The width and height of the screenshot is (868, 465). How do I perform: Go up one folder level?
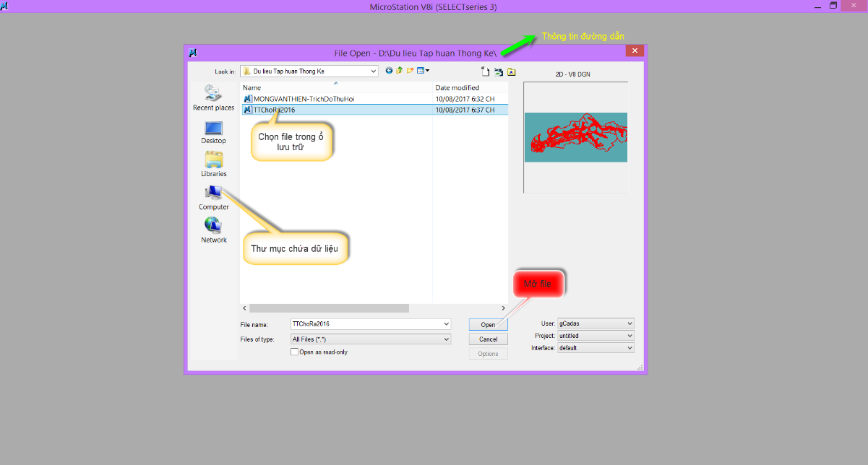[399, 71]
